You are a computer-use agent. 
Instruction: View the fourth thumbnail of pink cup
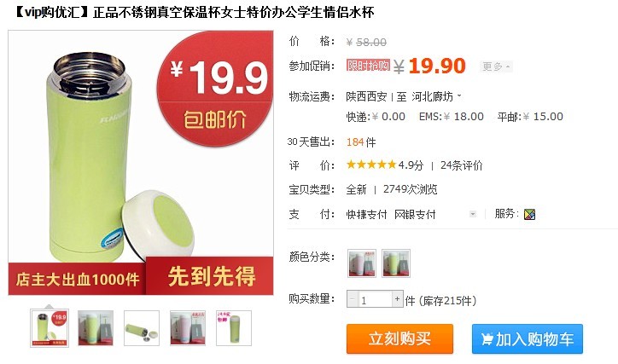tap(188, 328)
